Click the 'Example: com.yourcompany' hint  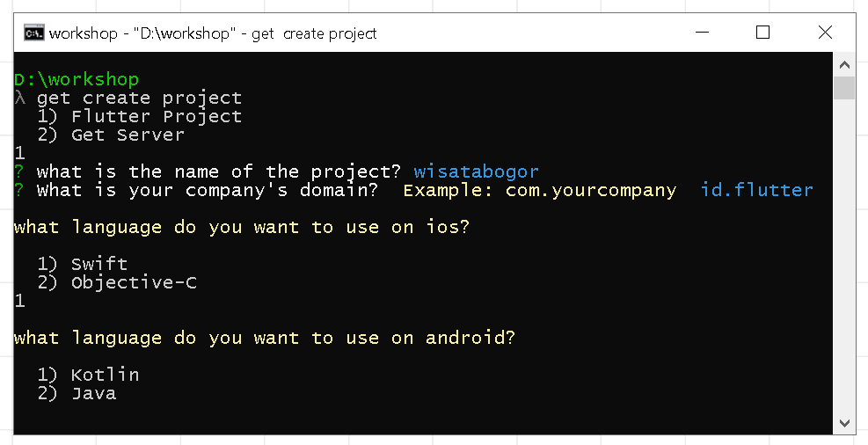pyautogui.click(x=540, y=190)
